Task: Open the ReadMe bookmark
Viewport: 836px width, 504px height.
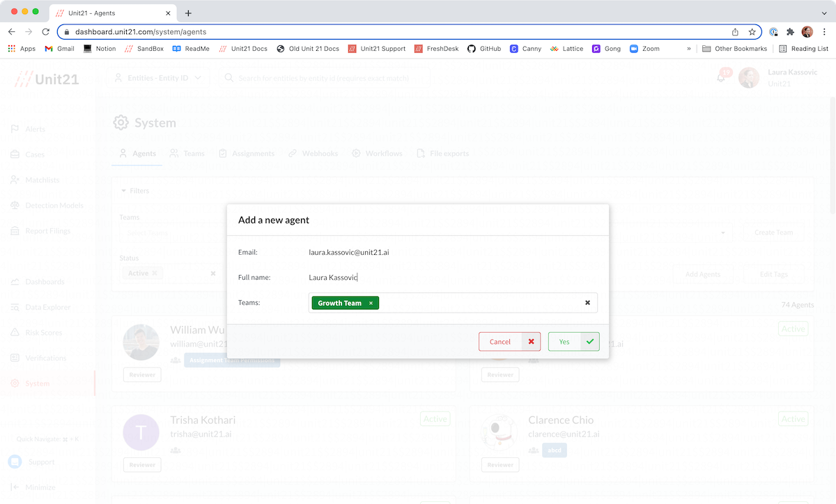Action: pos(191,49)
